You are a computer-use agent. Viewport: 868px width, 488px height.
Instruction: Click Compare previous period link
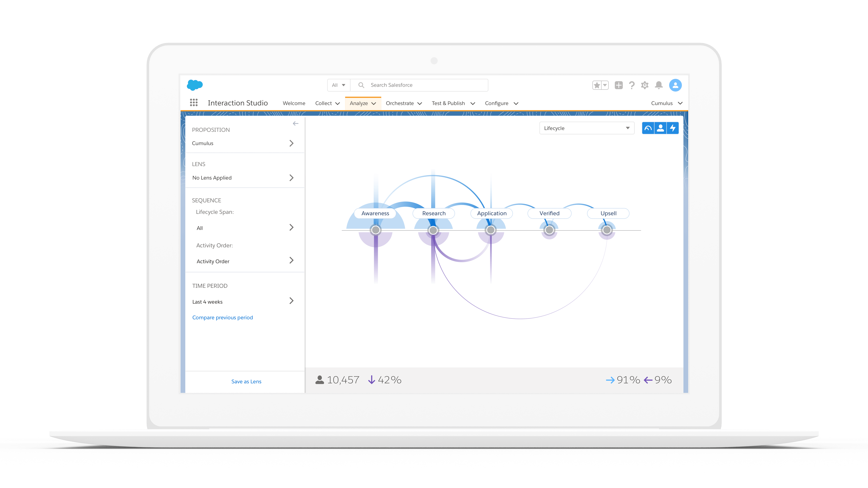pos(222,317)
